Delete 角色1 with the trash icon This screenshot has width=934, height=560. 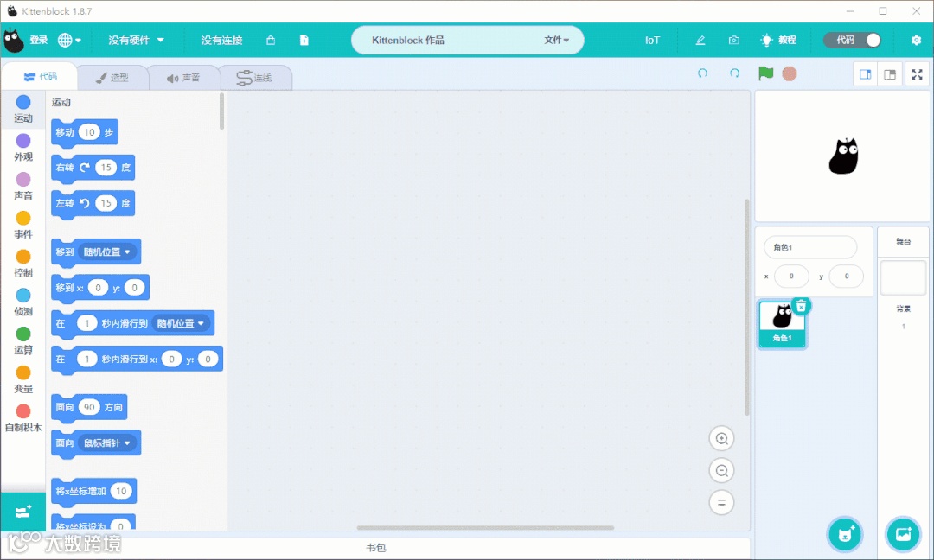(x=801, y=306)
